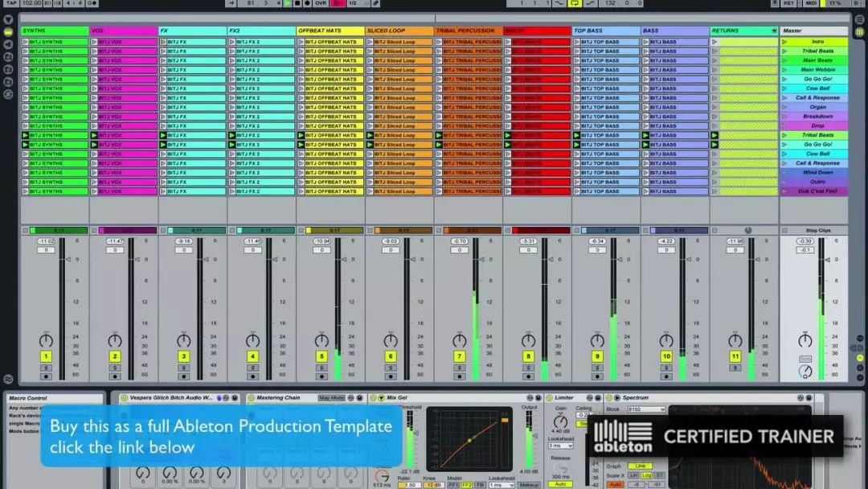Launch the Breakdown scene
Viewport: 868px width, 489px height.
tap(785, 117)
